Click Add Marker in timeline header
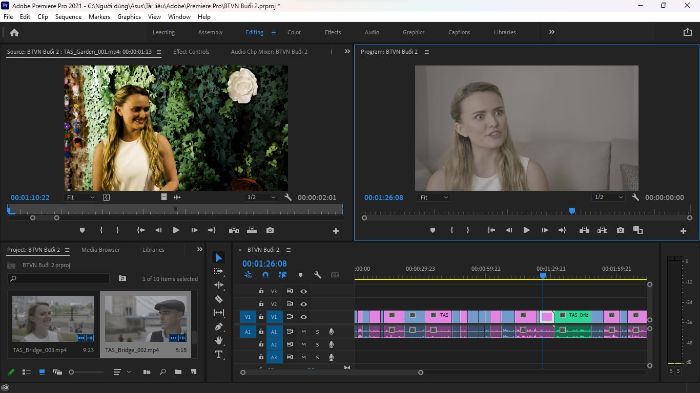The image size is (700, 393). click(300, 275)
